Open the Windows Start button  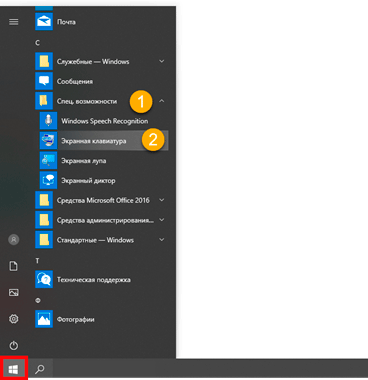[x=14, y=369]
